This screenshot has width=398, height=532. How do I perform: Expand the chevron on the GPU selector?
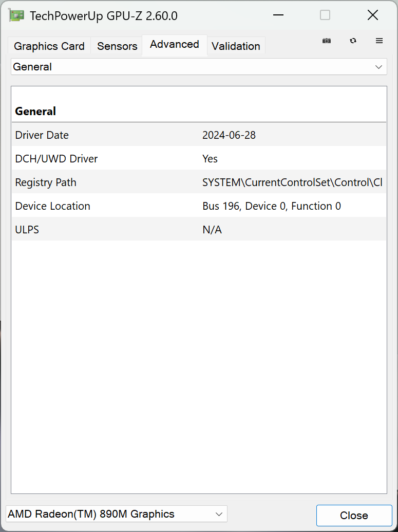pos(219,513)
